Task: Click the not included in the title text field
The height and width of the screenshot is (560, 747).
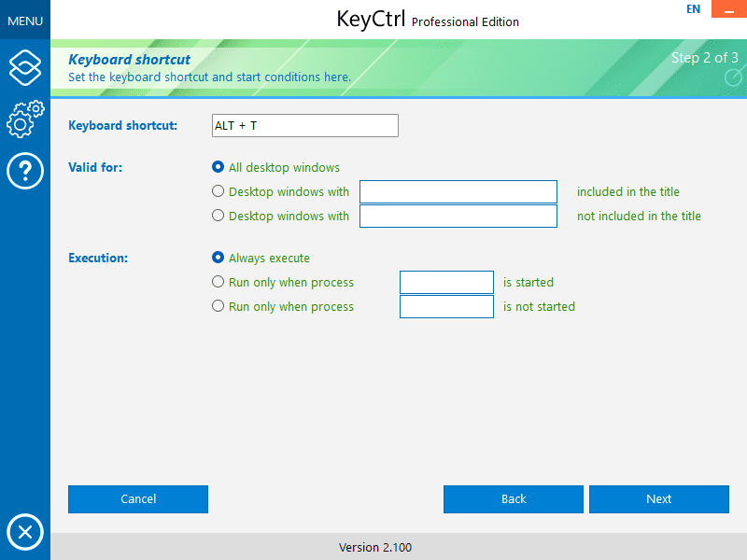Action: pyautogui.click(x=458, y=216)
